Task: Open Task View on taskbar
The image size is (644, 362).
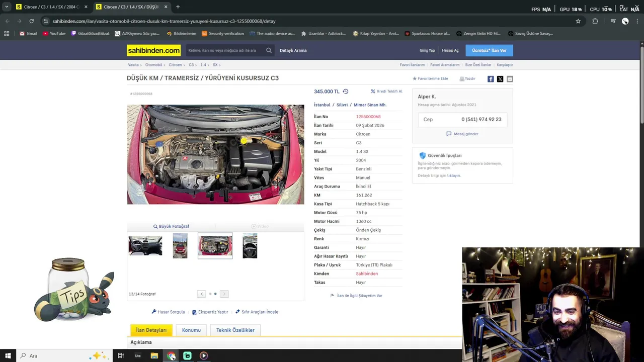Action: click(x=121, y=356)
